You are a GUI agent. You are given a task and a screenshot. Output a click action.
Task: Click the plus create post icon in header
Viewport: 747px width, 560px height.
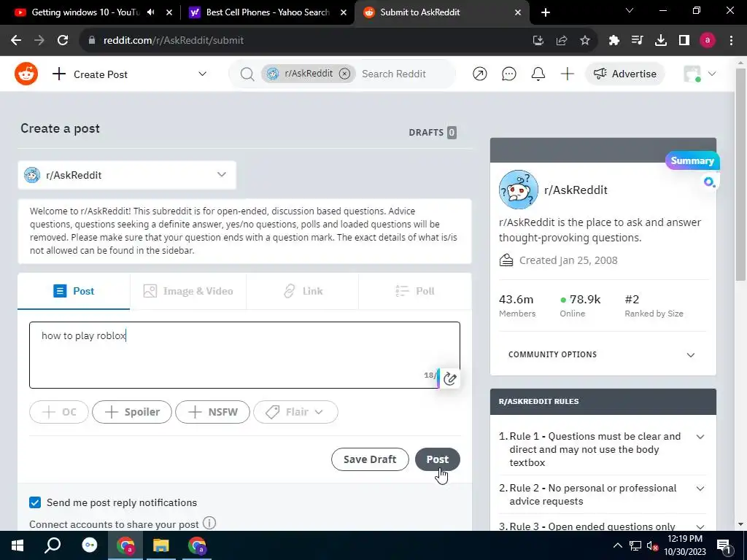click(567, 74)
